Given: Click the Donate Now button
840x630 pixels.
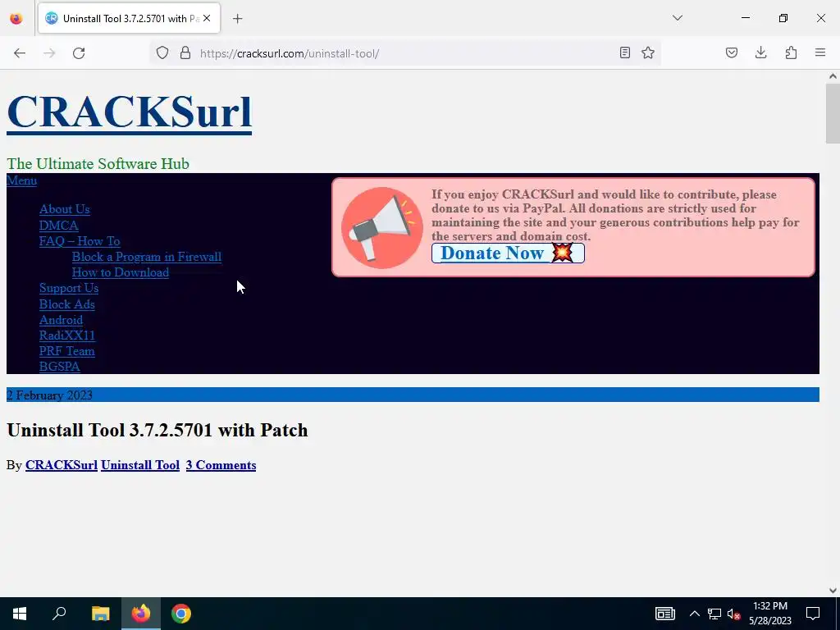Looking at the screenshot, I should pos(508,253).
